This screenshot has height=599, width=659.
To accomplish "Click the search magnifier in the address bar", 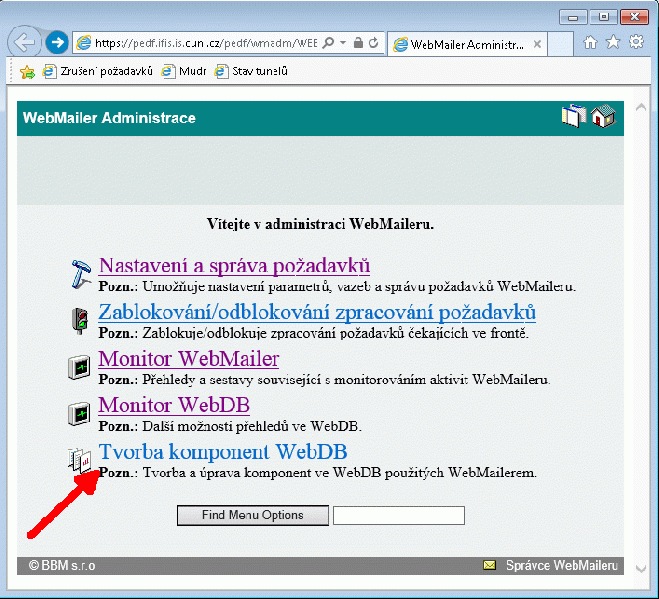I will 328,42.
